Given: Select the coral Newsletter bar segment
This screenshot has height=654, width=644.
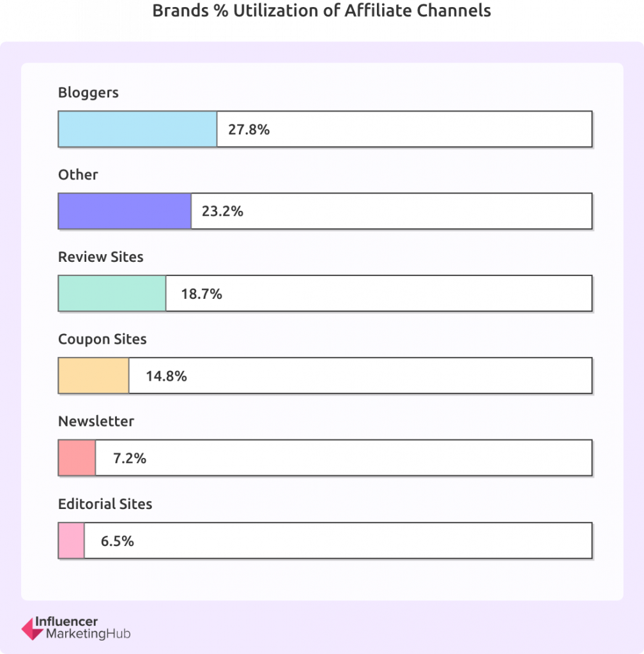Looking at the screenshot, I should tap(77, 457).
